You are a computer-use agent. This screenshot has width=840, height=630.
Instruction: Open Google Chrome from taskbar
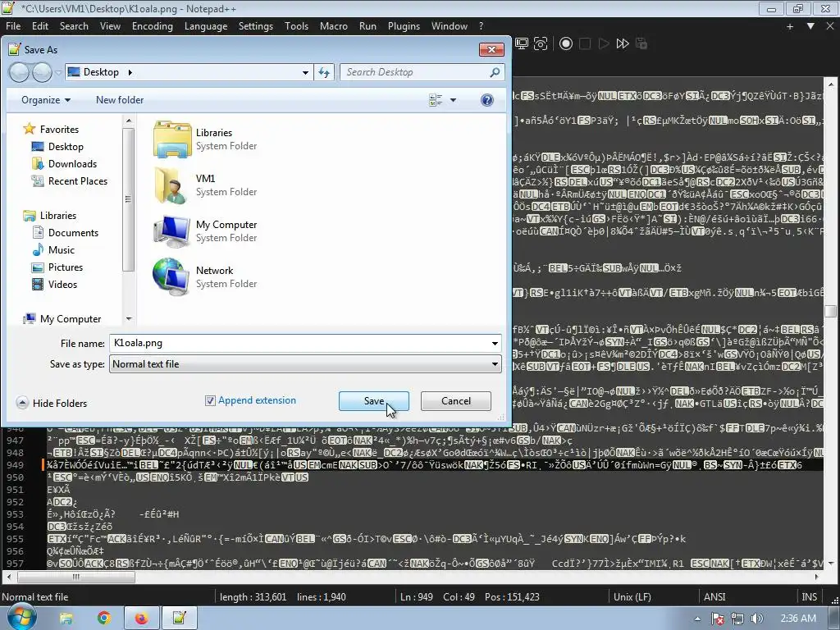click(x=104, y=619)
